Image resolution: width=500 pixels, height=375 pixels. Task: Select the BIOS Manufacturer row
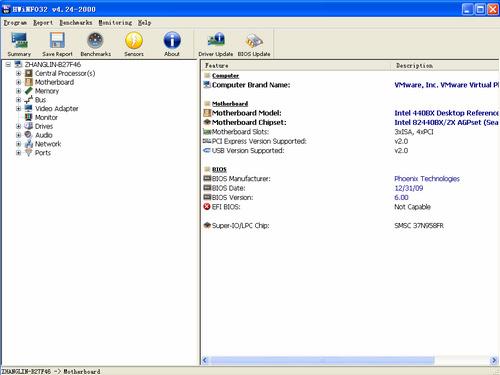point(351,179)
